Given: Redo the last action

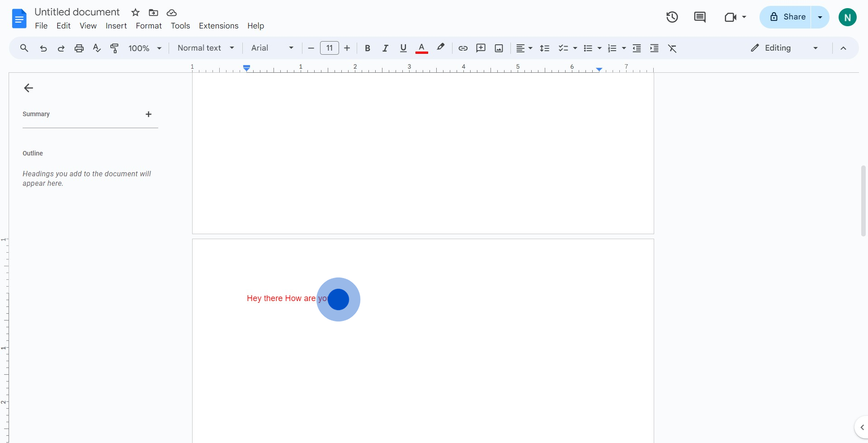Looking at the screenshot, I should click(61, 48).
